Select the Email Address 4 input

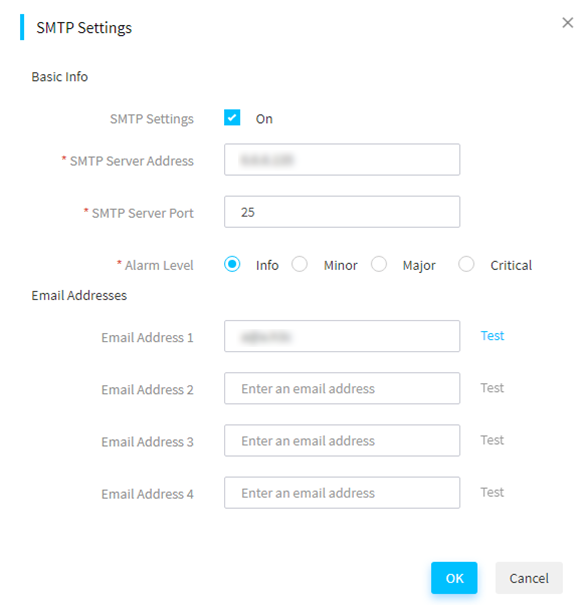[342, 493]
